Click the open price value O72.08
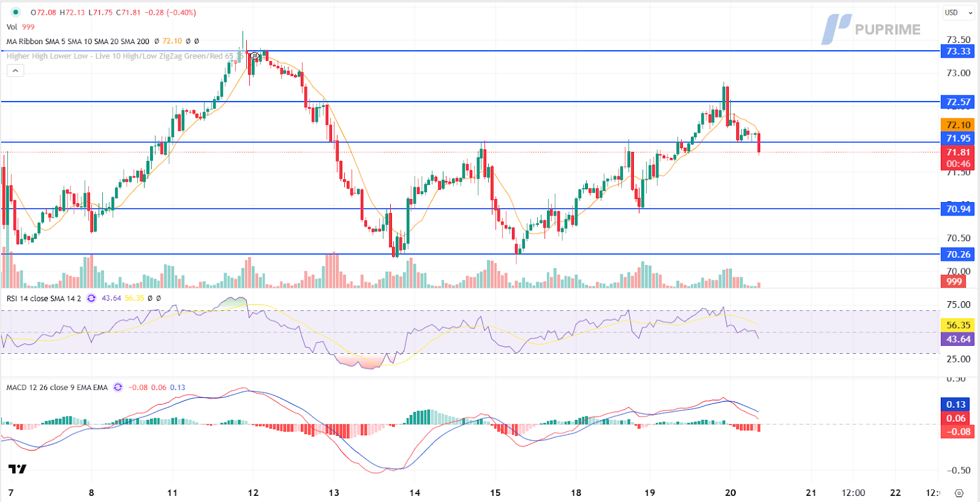980x502 pixels. (42, 12)
